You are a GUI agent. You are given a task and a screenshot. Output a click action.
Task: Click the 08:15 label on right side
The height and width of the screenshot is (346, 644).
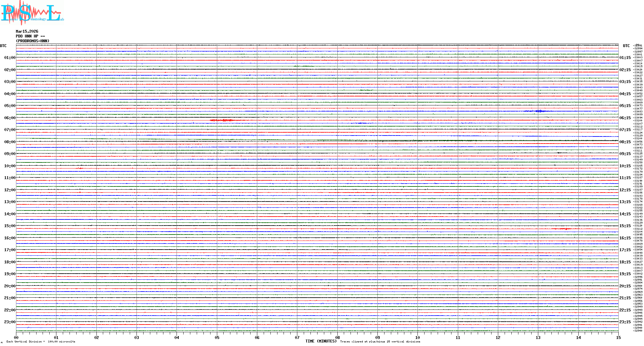click(625, 142)
